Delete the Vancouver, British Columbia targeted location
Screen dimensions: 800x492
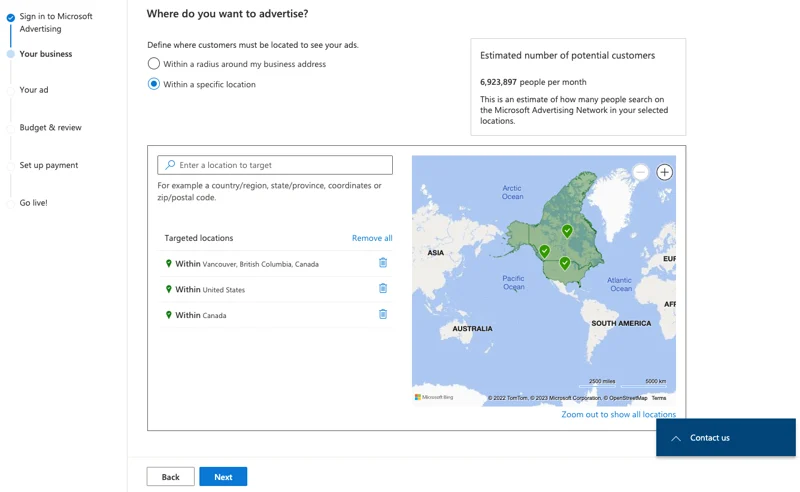point(382,263)
